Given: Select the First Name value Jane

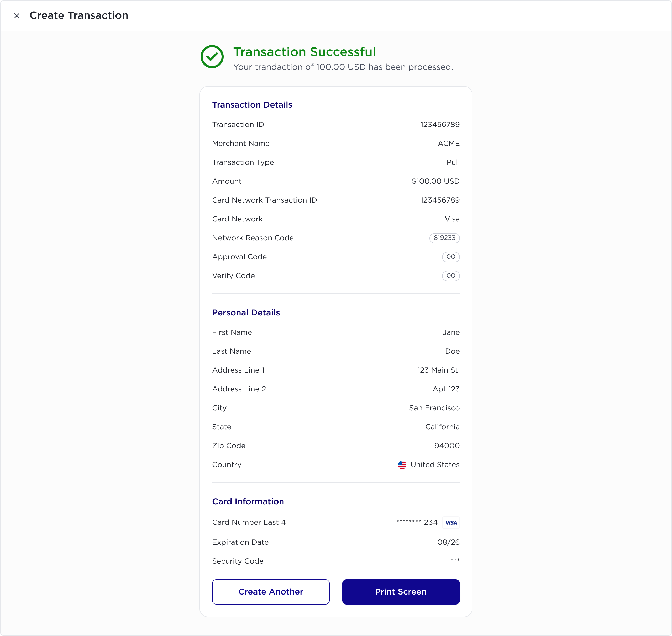Looking at the screenshot, I should 451,332.
